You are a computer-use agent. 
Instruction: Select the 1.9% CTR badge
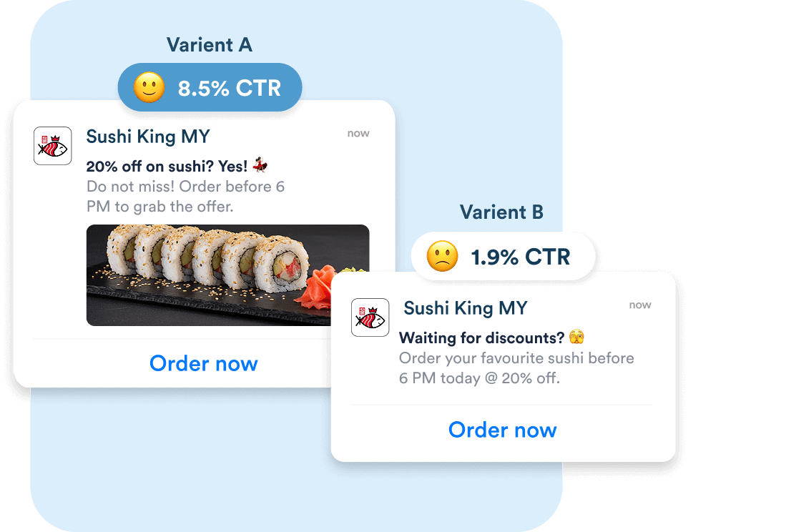coord(503,256)
